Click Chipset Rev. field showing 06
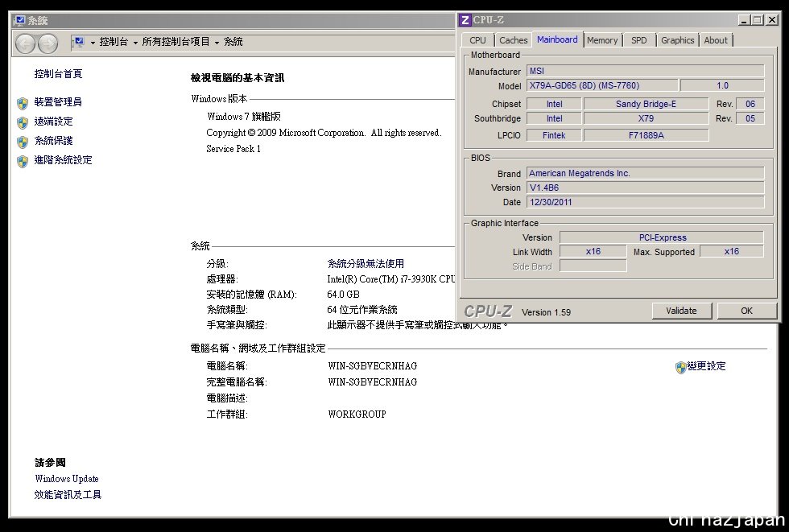 (x=750, y=104)
